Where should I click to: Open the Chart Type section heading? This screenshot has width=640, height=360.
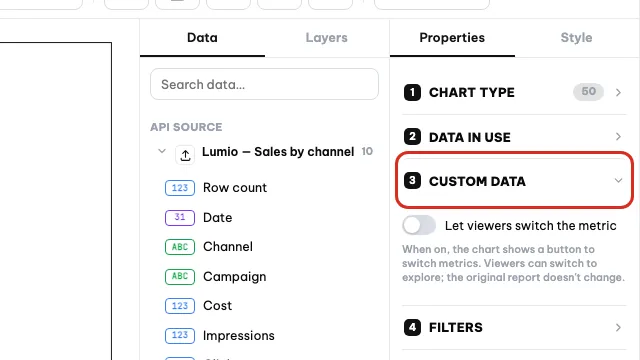point(471,93)
